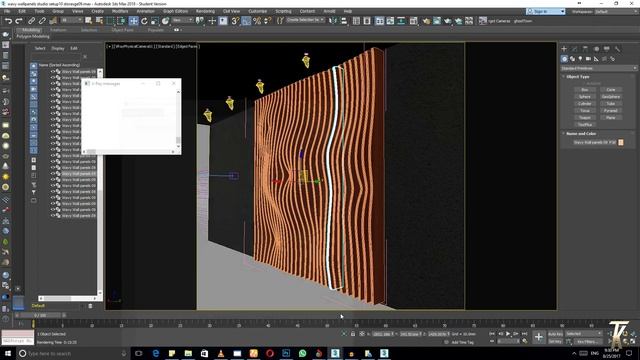
Task: Click the Align tool icon
Action: click(344, 21)
